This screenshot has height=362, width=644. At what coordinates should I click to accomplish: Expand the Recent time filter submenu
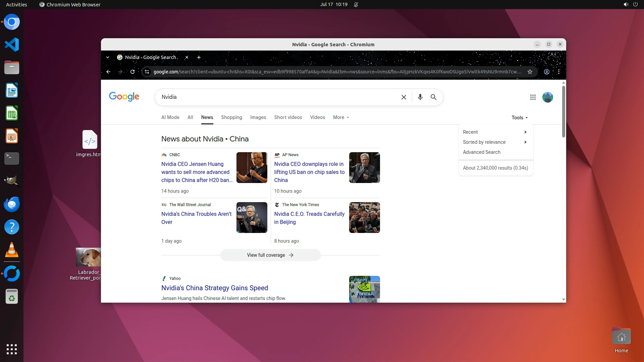494,132
